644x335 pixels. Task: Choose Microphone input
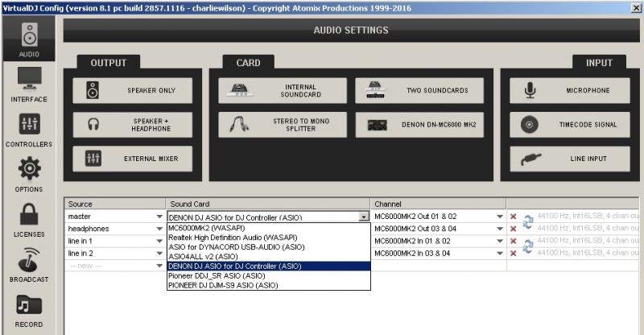coord(570,90)
